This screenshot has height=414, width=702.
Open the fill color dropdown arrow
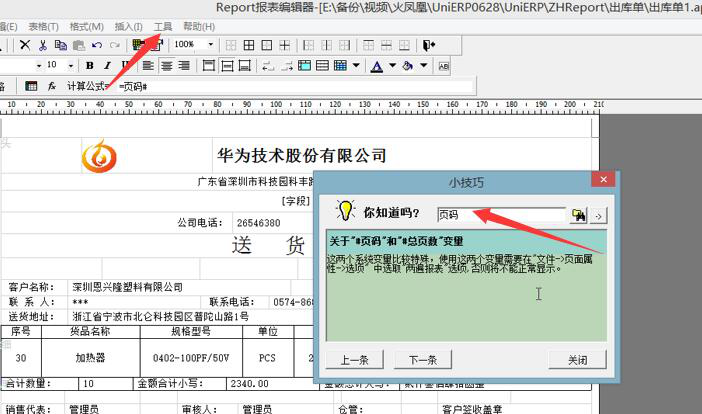click(424, 65)
